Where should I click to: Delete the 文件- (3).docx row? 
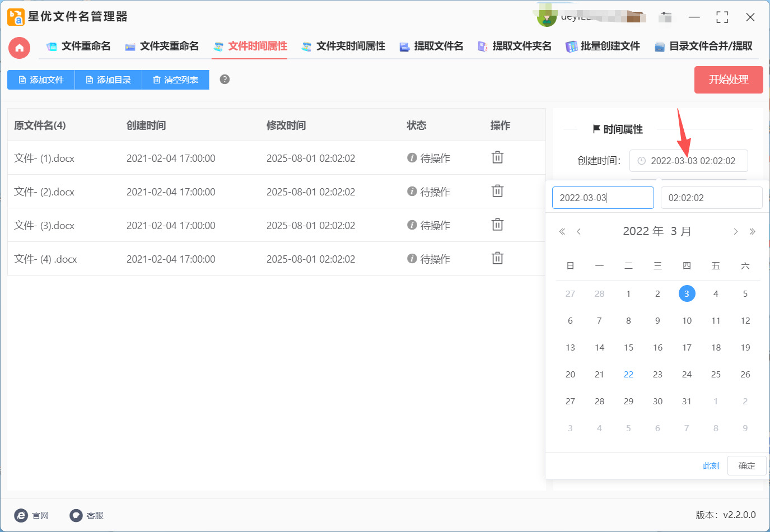[x=497, y=225]
